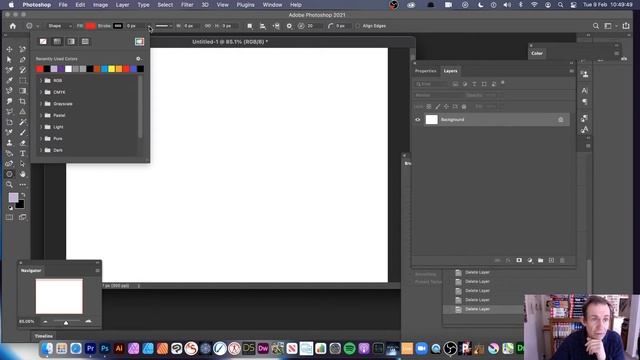Select the Rectangular Marquee tool

[22, 80]
